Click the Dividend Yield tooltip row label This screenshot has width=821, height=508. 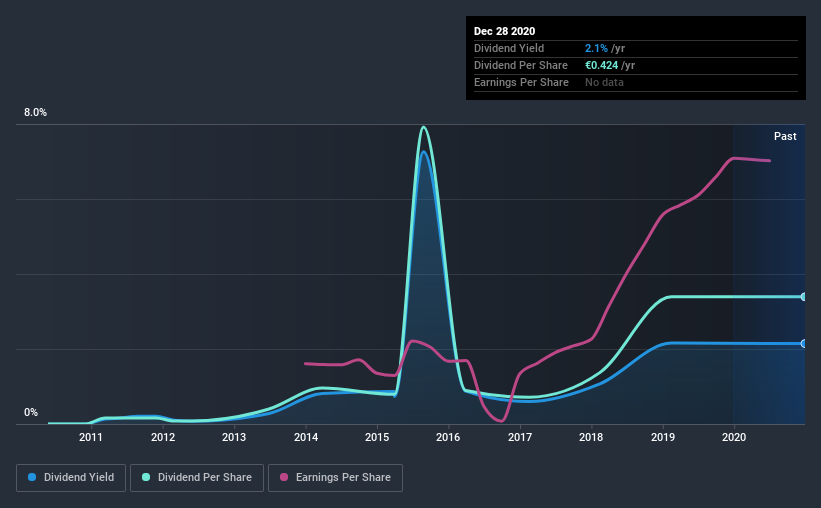(509, 48)
